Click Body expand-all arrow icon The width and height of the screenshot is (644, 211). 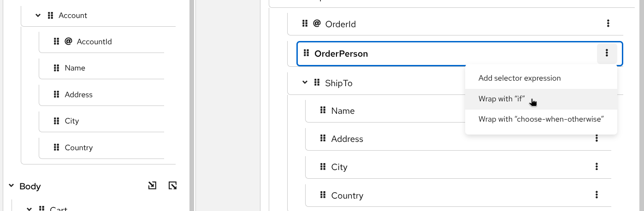(x=152, y=186)
